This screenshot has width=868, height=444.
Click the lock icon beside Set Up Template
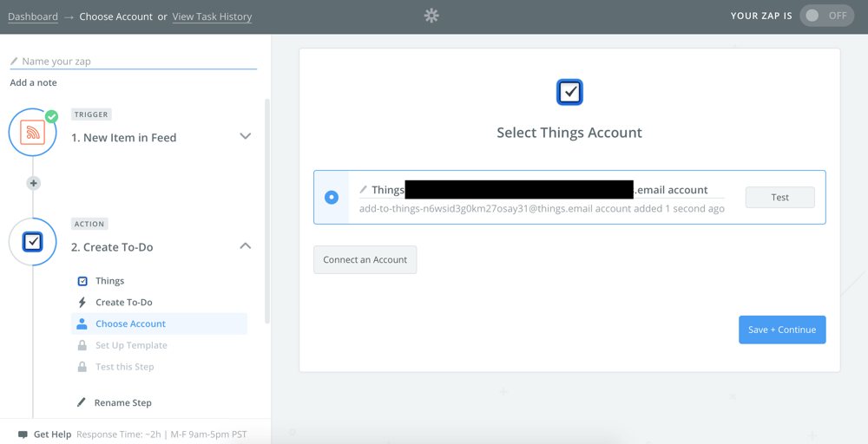(82, 346)
